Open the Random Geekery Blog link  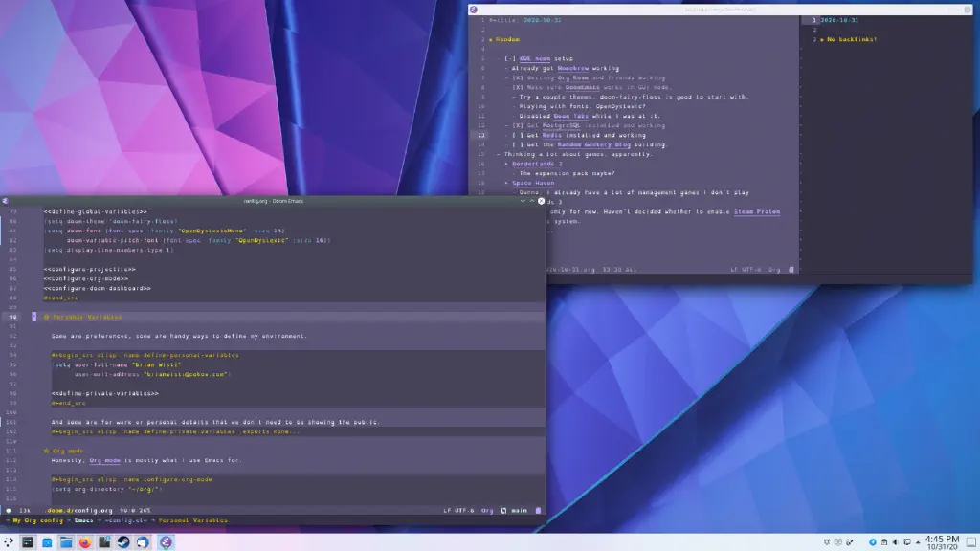593,145
